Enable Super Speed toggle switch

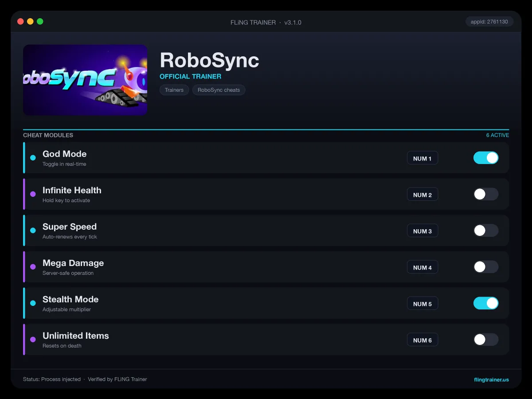pos(486,231)
